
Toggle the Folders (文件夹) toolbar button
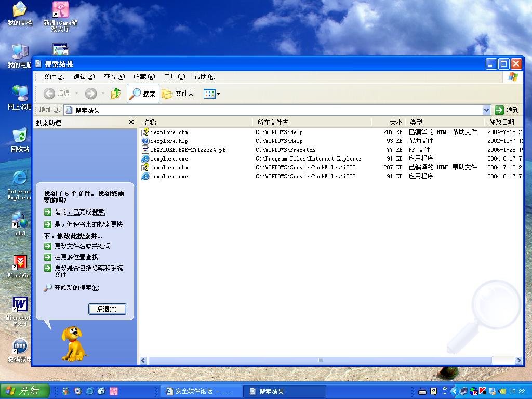coord(178,94)
